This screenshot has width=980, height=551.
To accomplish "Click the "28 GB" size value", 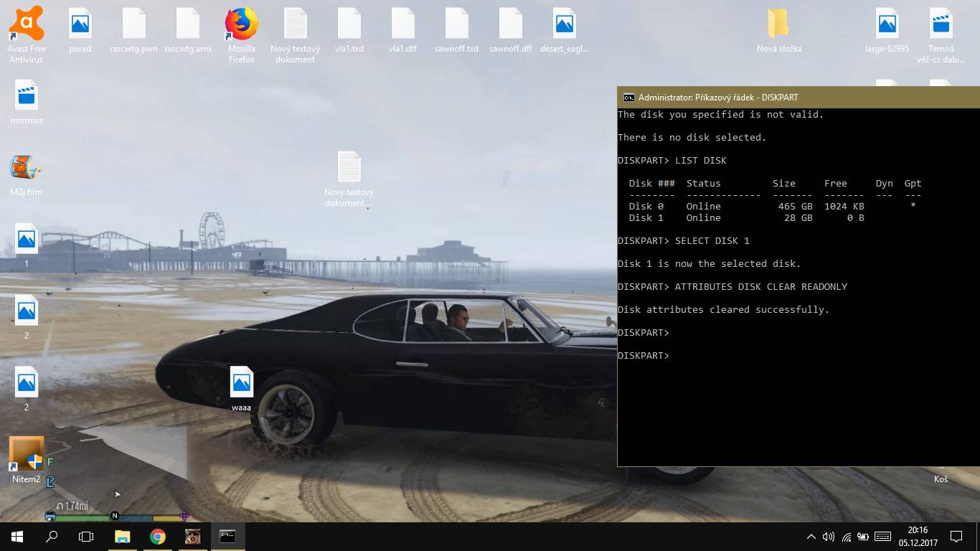I will [x=798, y=218].
